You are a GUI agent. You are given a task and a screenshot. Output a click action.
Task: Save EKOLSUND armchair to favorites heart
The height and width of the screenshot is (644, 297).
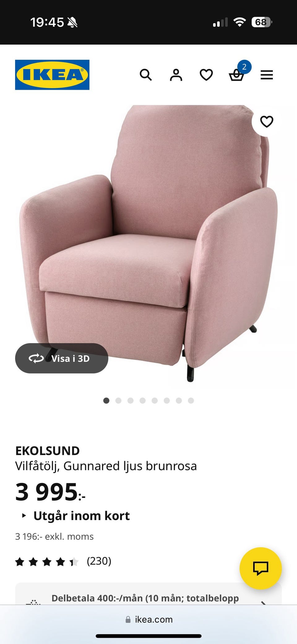pos(267,121)
